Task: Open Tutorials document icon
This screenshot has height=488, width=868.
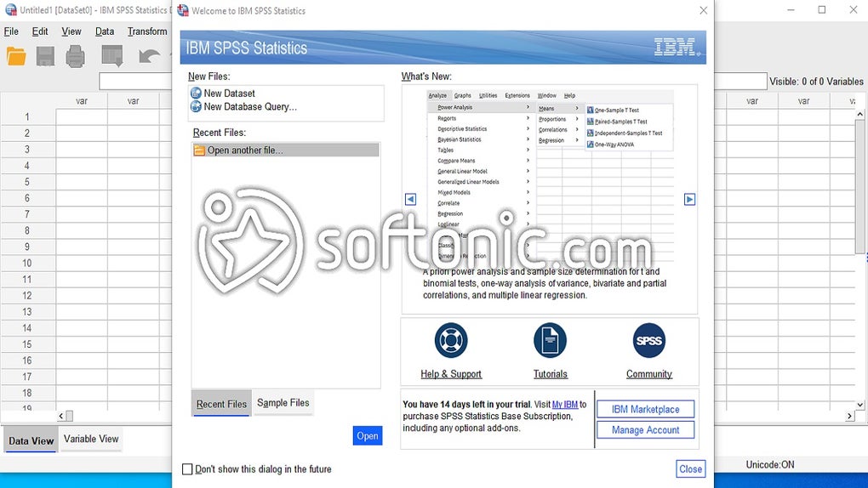Action: tap(551, 340)
